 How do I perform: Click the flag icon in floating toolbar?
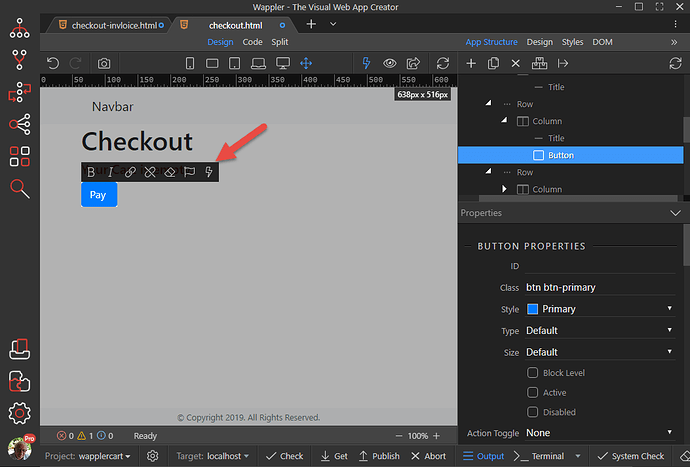coord(189,172)
